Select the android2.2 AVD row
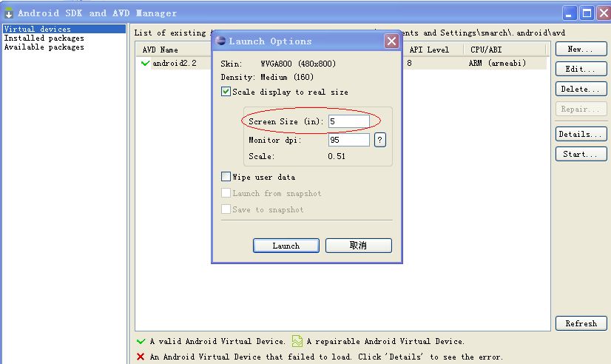 click(x=341, y=63)
